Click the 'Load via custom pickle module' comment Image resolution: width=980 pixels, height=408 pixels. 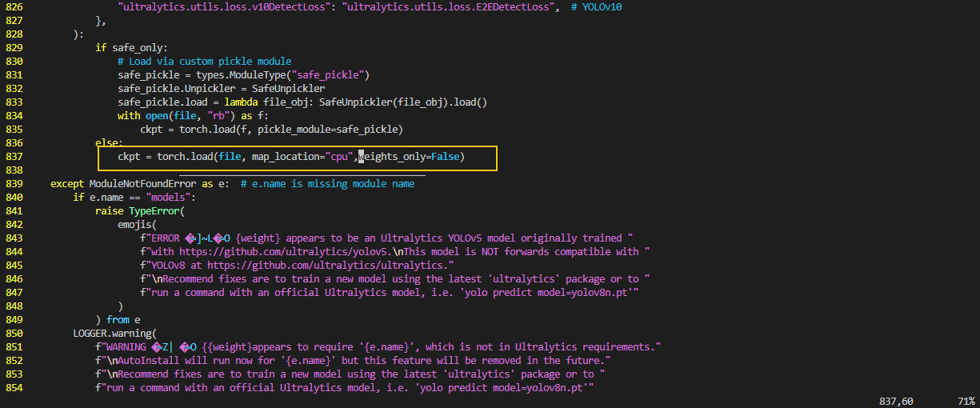pyautogui.click(x=204, y=61)
